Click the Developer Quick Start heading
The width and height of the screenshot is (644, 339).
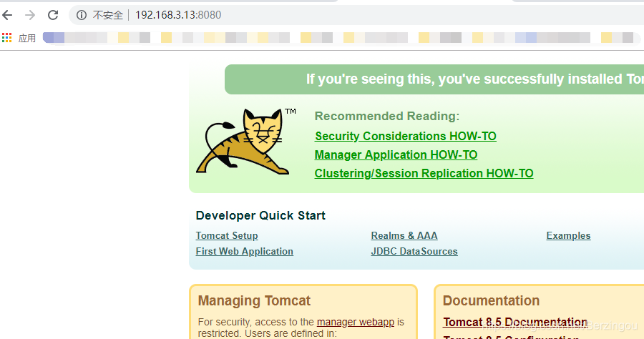pos(260,215)
